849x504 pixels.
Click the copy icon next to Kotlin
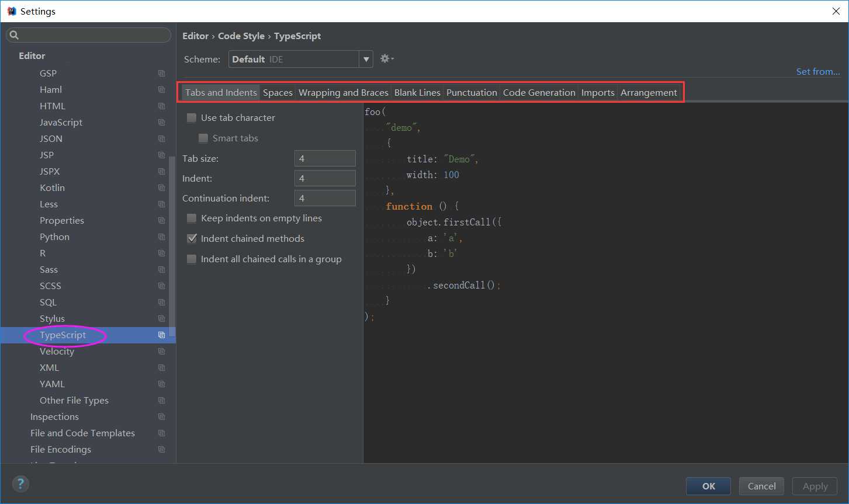(161, 188)
